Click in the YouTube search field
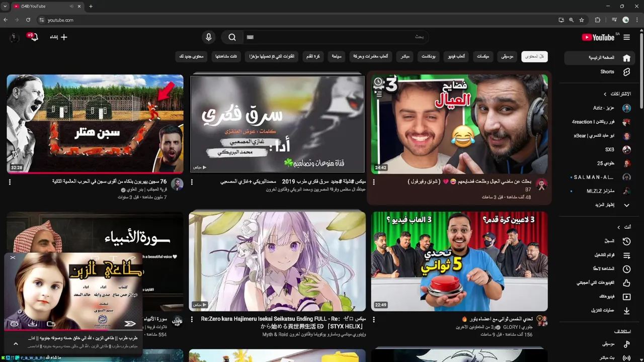This screenshot has height=362, width=644. [x=337, y=37]
